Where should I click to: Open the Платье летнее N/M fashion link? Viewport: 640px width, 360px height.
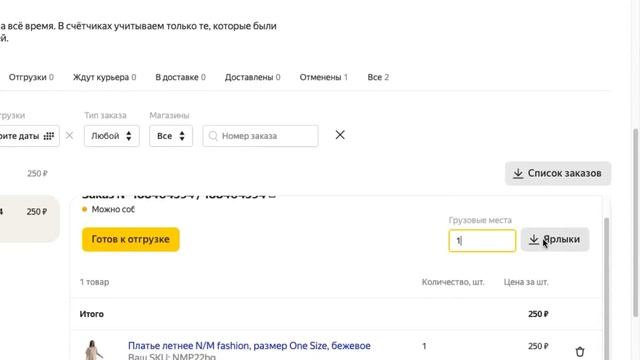coord(249,346)
